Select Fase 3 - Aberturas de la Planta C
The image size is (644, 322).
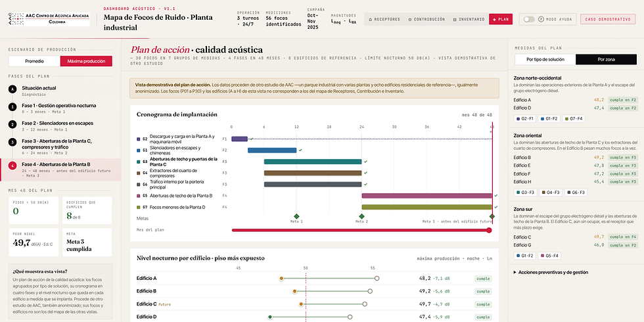(60, 147)
